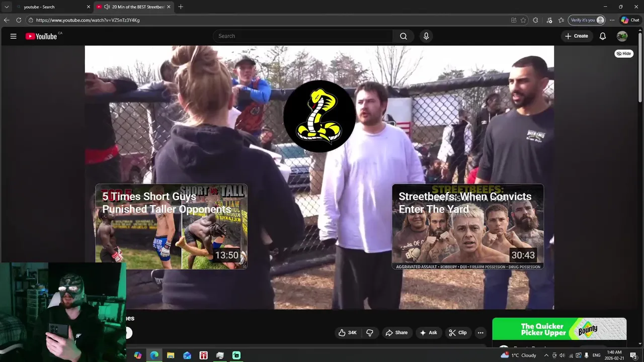The image size is (644, 362).
Task: Click the "Verify it's you" profile button
Action: (x=587, y=20)
